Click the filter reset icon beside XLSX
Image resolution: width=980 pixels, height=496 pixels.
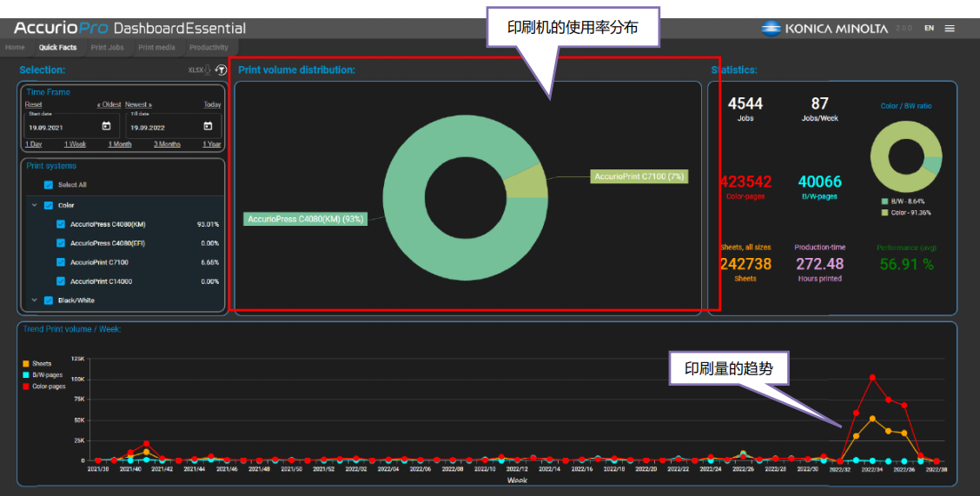(x=220, y=70)
